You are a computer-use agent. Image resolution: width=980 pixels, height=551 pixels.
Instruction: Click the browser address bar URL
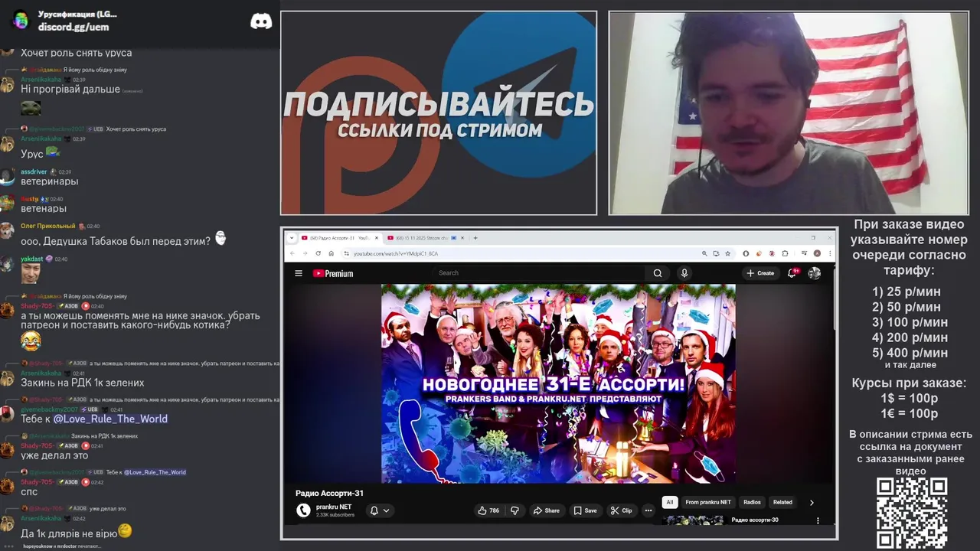(396, 253)
